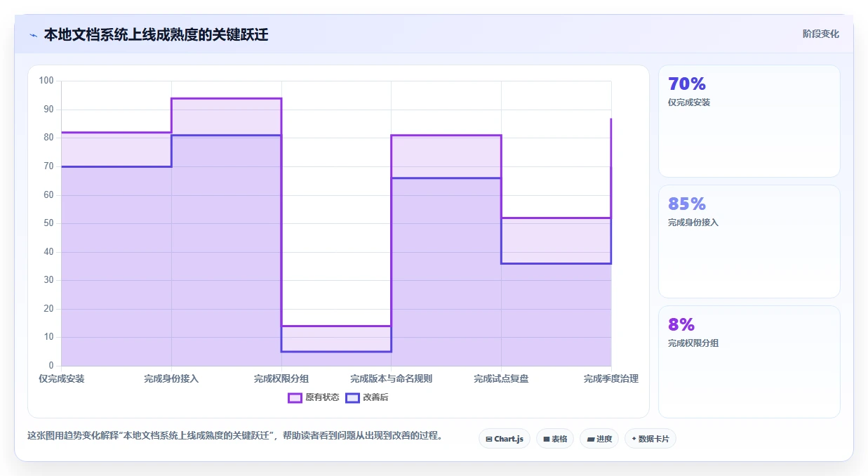Screen dimensions: 868x476
Task: Click the header icon beside the title
Action: 33,34
